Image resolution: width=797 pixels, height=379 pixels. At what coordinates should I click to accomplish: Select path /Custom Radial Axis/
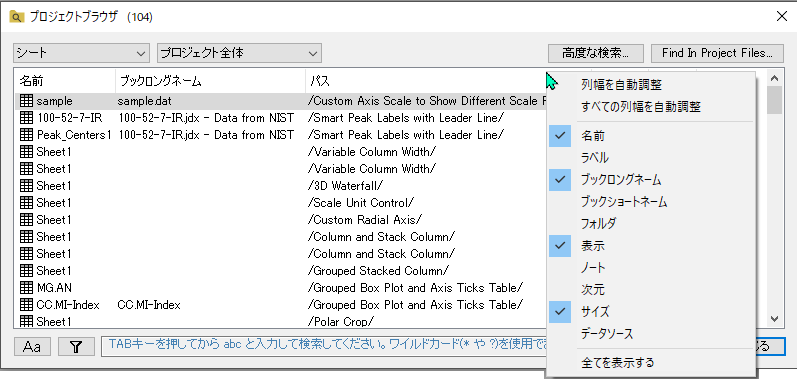click(365, 220)
